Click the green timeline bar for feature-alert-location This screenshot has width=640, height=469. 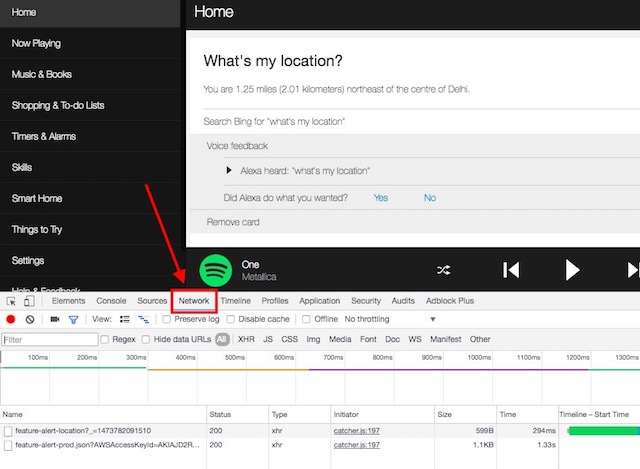pos(604,431)
